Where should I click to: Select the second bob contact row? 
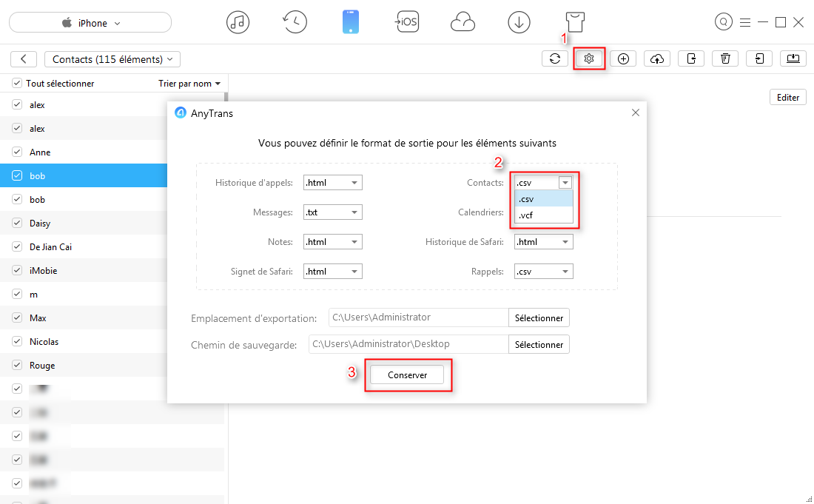84,199
